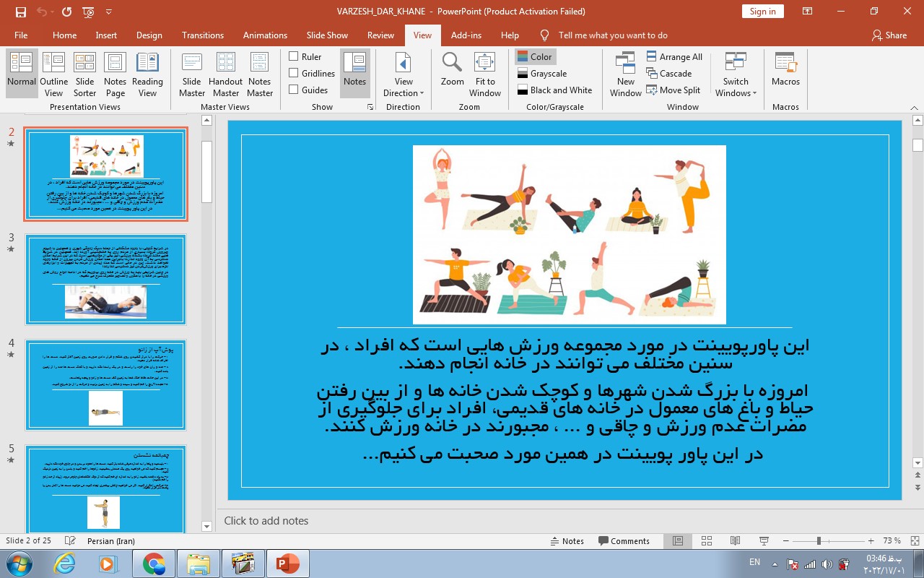924x578 pixels.
Task: Switch to Reading View
Action: (147, 74)
